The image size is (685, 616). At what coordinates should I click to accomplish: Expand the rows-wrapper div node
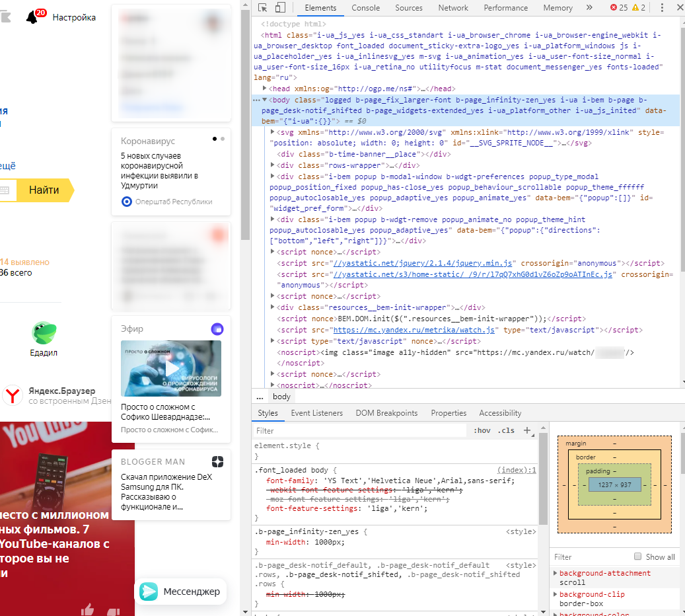point(272,165)
